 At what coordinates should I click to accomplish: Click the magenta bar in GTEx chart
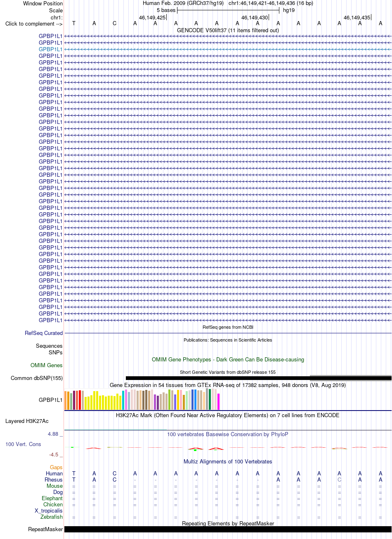[x=219, y=401]
